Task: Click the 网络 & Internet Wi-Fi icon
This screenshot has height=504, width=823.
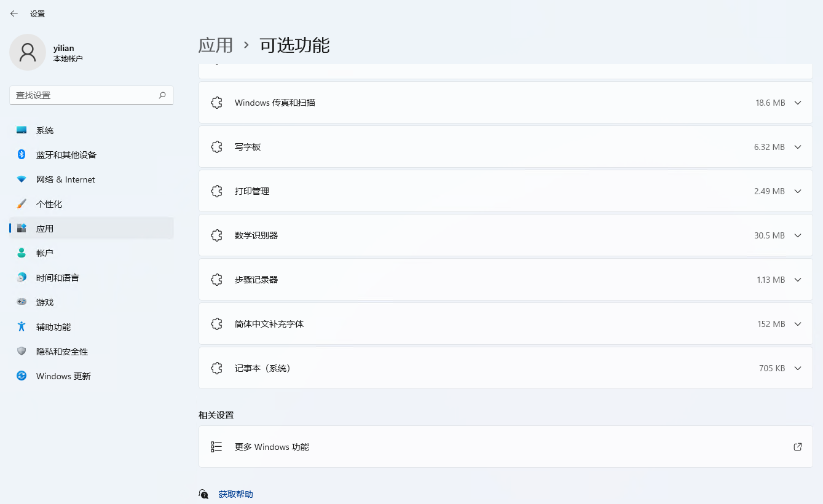Action: click(22, 179)
